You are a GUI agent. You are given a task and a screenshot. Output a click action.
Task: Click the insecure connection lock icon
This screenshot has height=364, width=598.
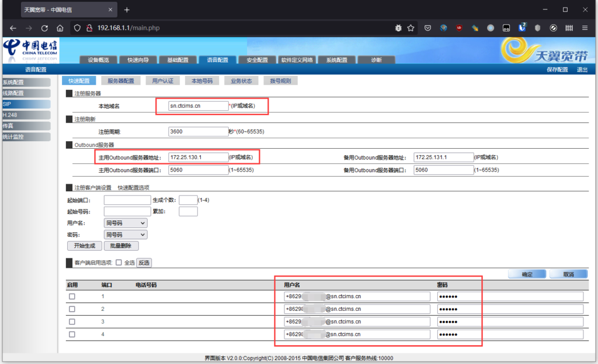point(89,28)
